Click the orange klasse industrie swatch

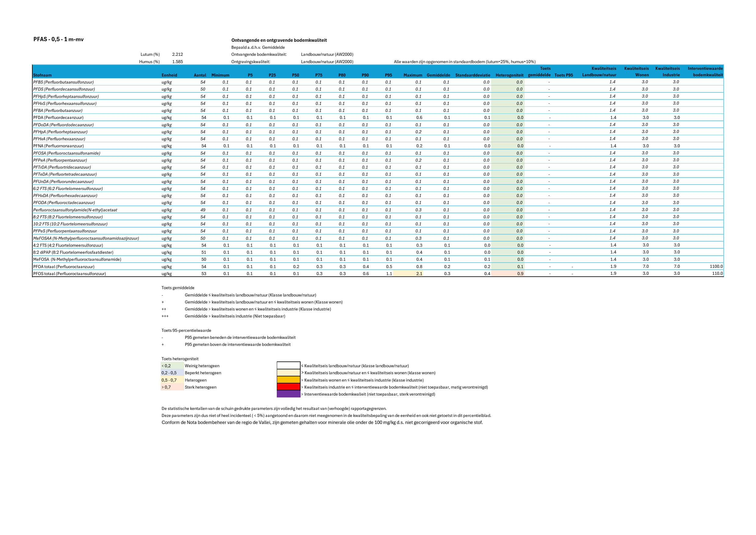[x=288, y=380]
